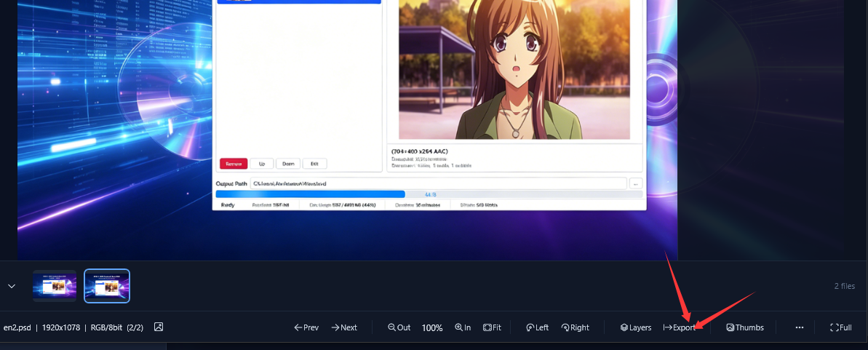The height and width of the screenshot is (350, 868).
Task: Toggle the Thumbs thumbnail strip
Action: click(745, 327)
